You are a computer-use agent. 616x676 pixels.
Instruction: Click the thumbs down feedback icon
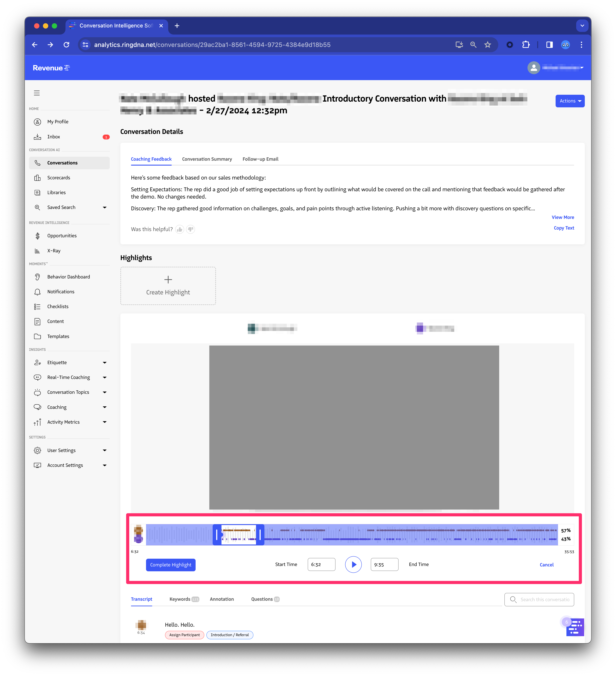coord(190,229)
